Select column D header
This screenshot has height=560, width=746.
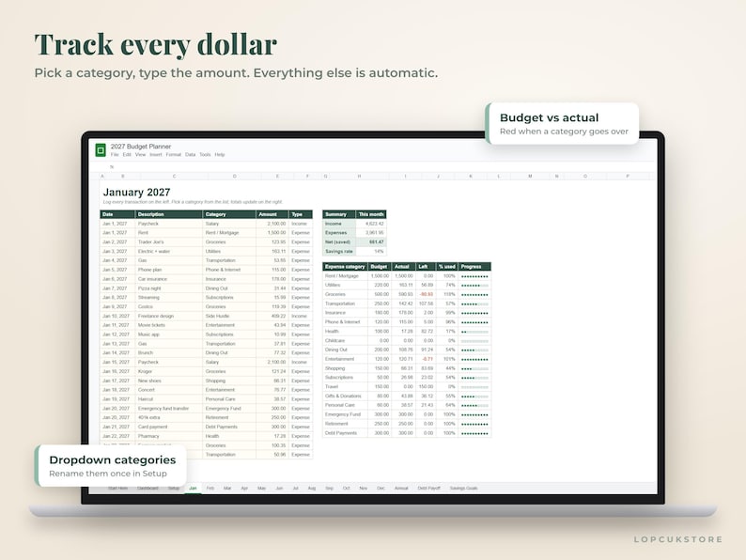coord(235,177)
